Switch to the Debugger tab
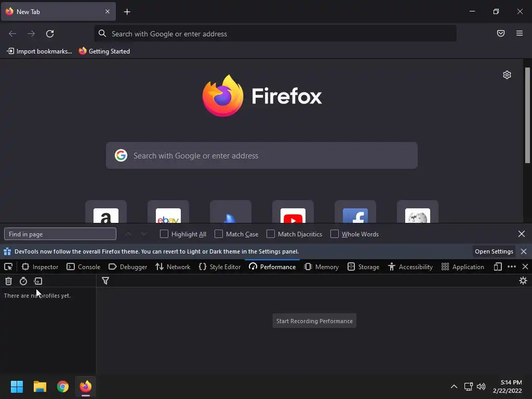532x399 pixels. [128, 267]
